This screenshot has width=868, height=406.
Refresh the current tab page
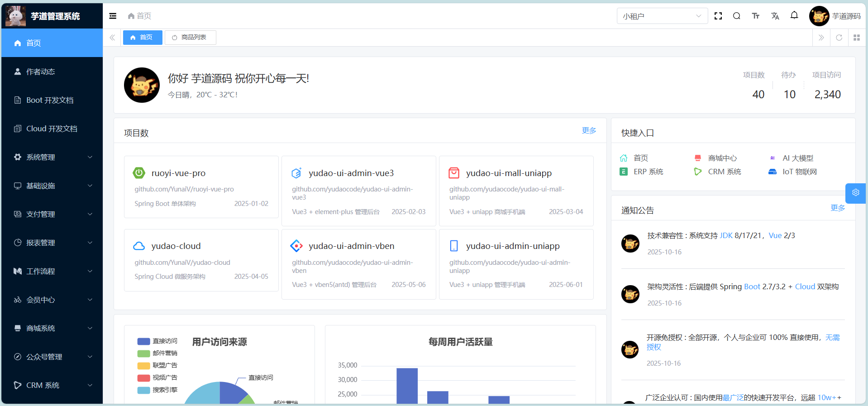pos(839,38)
